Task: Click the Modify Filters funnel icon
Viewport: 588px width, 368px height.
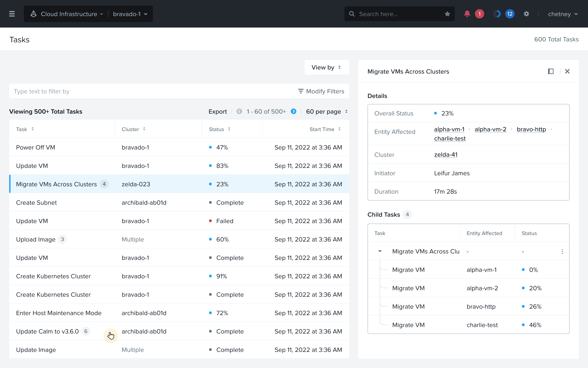Action: [x=301, y=91]
